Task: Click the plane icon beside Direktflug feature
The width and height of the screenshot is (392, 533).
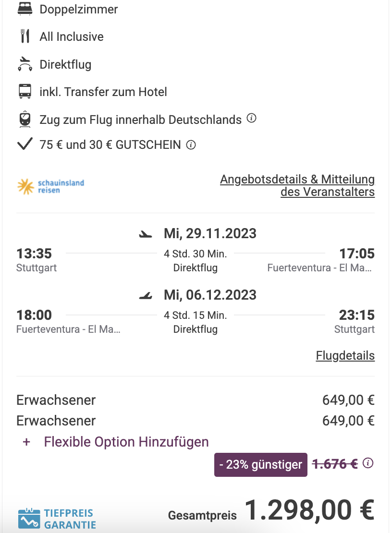Action: pyautogui.click(x=25, y=64)
